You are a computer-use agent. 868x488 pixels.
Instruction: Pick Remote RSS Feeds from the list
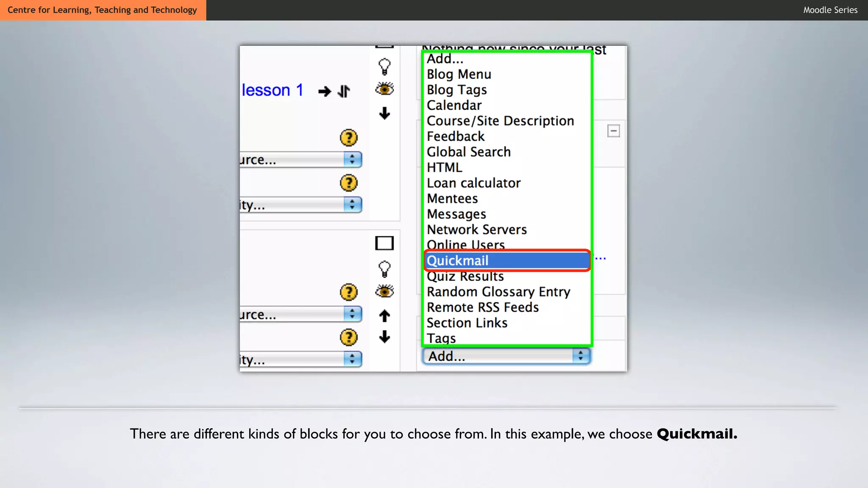pos(483,307)
